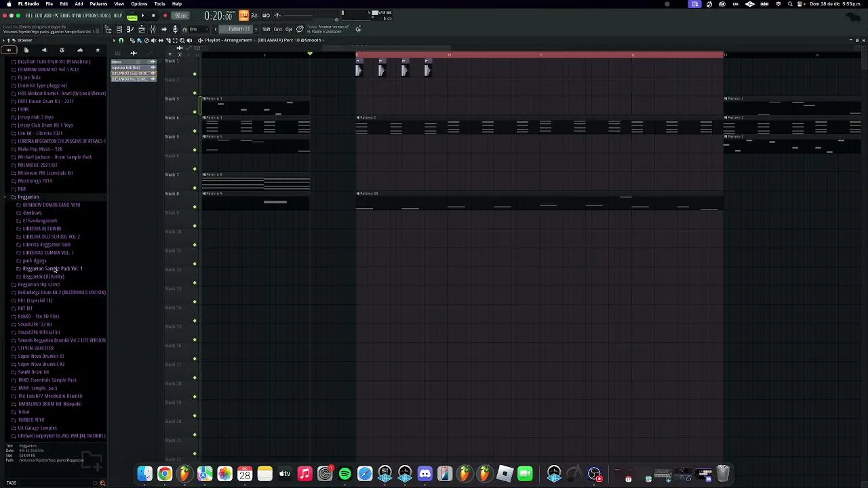Select the mute tool in playlist toolbar
This screenshot has height=488, width=868.
tap(154, 40)
